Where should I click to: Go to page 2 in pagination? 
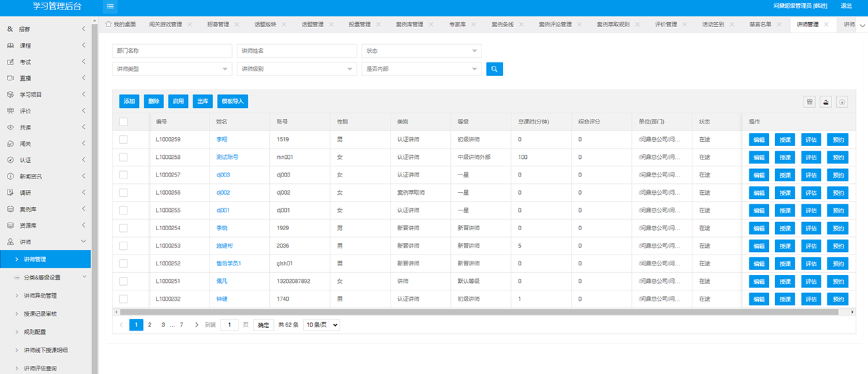coord(149,325)
